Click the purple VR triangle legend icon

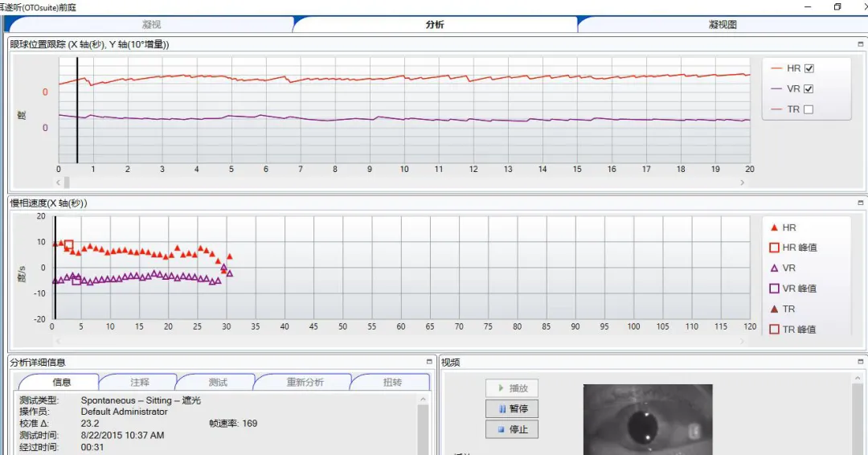coord(775,268)
